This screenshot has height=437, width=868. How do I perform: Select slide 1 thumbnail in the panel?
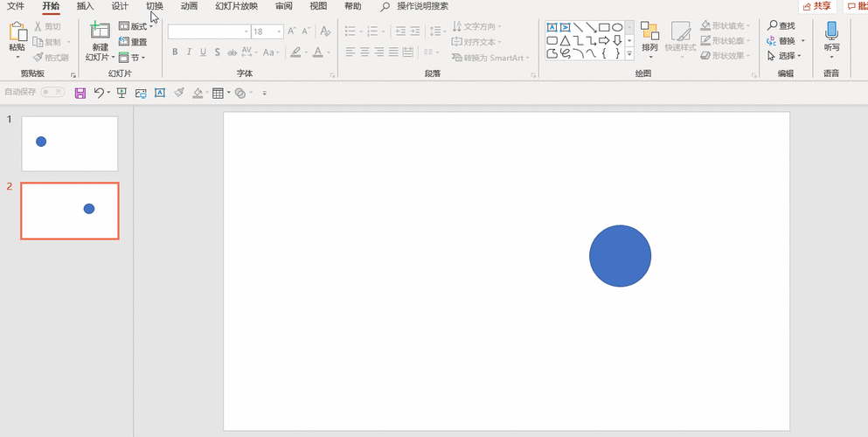[x=70, y=143]
